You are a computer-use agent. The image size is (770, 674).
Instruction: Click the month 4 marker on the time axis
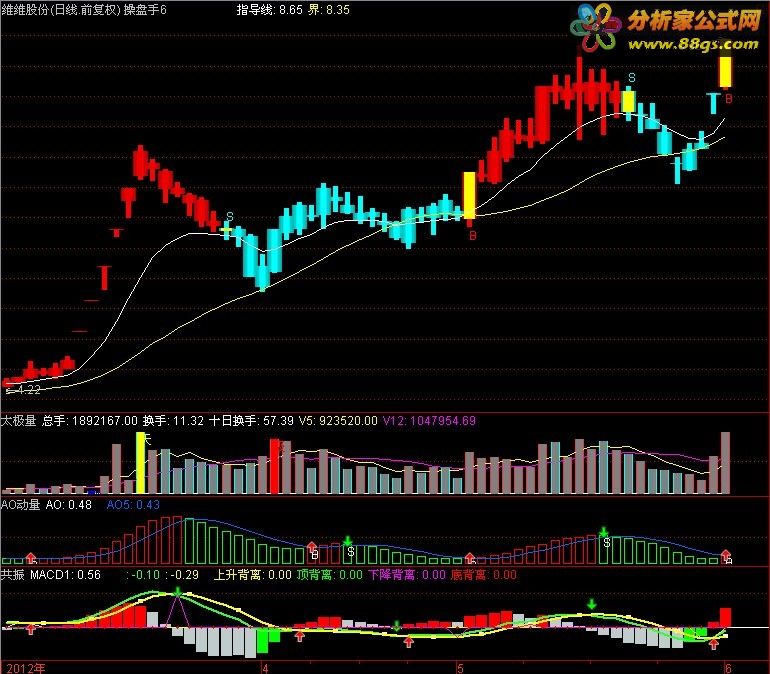click(265, 668)
